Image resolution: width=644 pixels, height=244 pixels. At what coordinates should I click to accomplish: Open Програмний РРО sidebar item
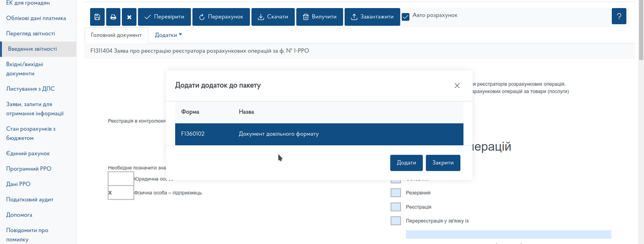(x=29, y=169)
